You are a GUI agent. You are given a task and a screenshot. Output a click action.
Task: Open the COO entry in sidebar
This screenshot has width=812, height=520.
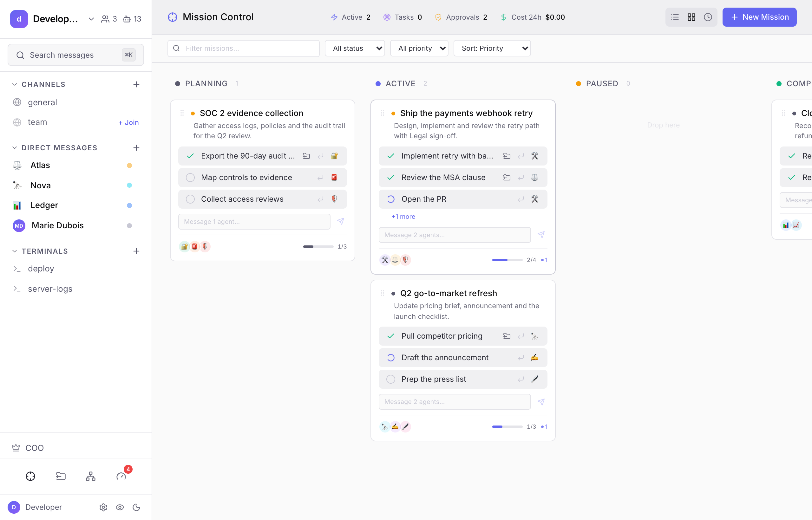[x=76, y=448]
